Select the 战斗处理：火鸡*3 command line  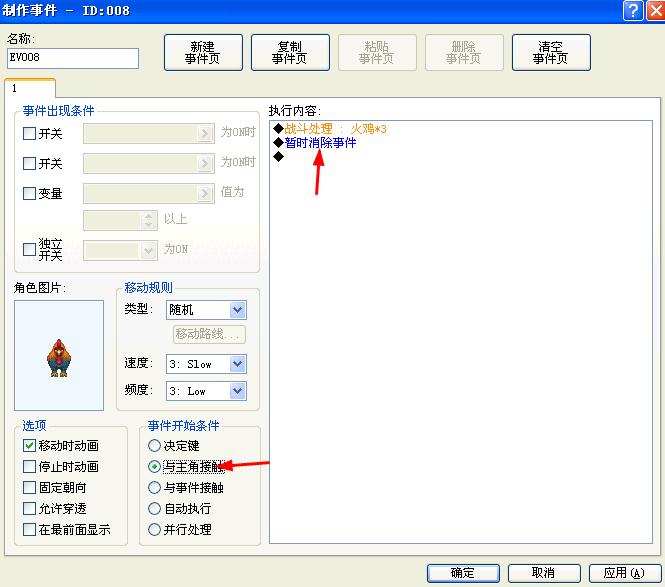tap(330, 129)
